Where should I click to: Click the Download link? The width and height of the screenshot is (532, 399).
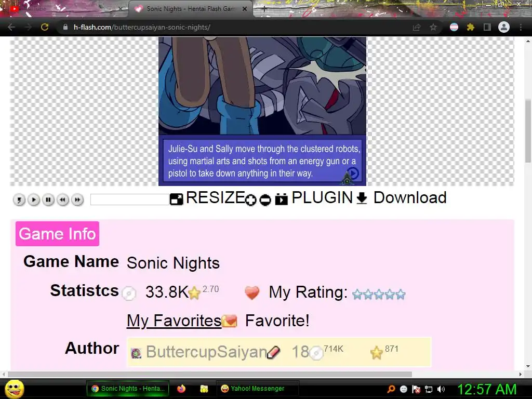click(x=402, y=198)
